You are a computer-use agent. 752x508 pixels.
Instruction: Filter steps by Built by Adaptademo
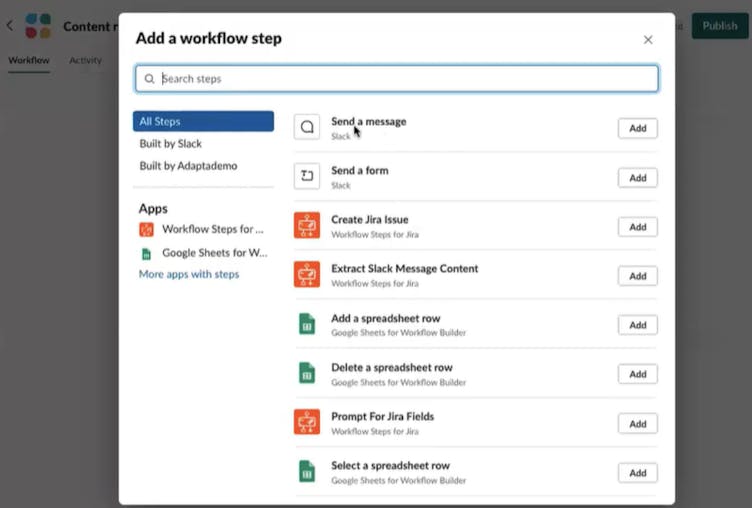point(188,165)
